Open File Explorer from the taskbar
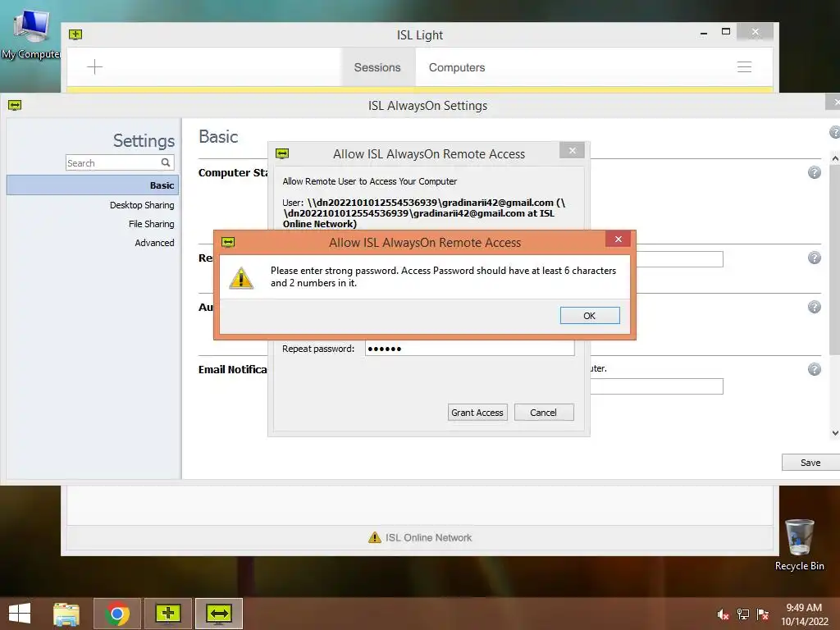 click(66, 614)
